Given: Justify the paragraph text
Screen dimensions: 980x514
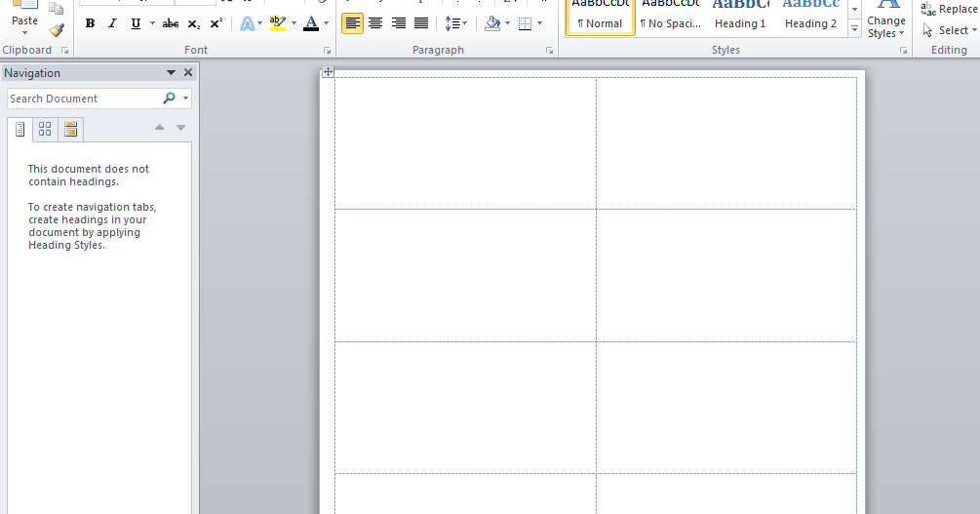Looking at the screenshot, I should click(421, 23).
